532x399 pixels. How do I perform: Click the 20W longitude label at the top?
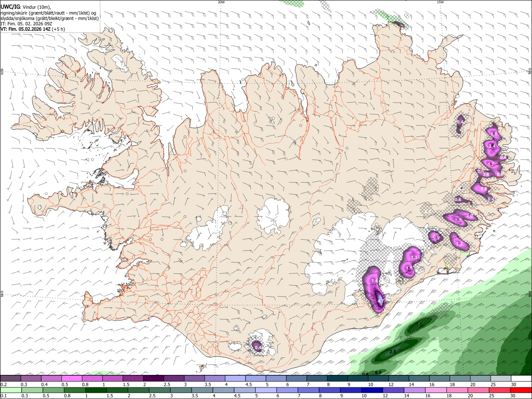(x=221, y=2)
